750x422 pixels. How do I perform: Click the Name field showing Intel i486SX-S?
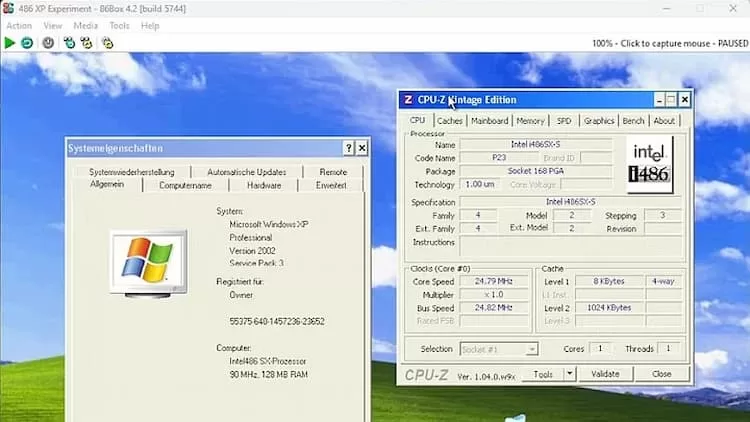pos(536,144)
